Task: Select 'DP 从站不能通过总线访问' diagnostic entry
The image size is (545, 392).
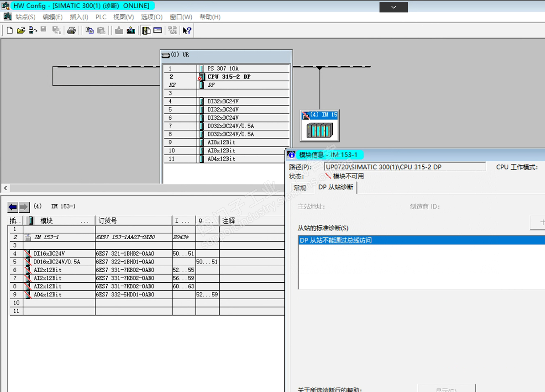Action: click(421, 240)
